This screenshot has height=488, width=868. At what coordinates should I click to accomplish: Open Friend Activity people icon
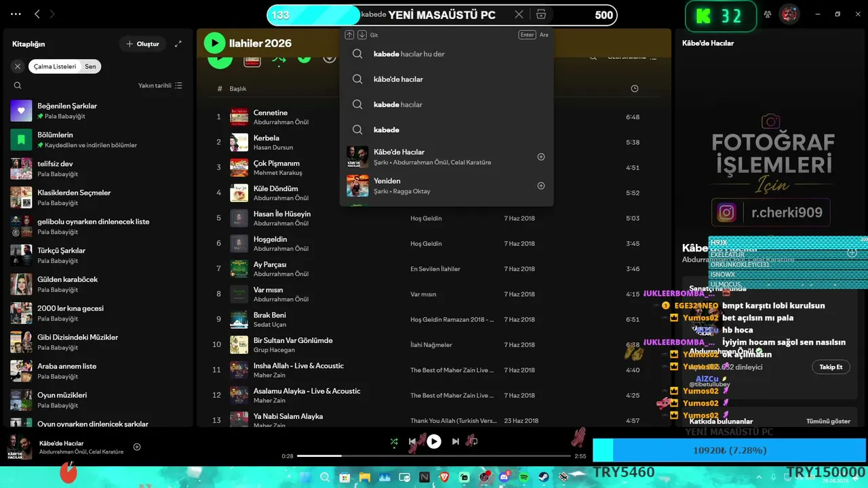pyautogui.click(x=768, y=14)
